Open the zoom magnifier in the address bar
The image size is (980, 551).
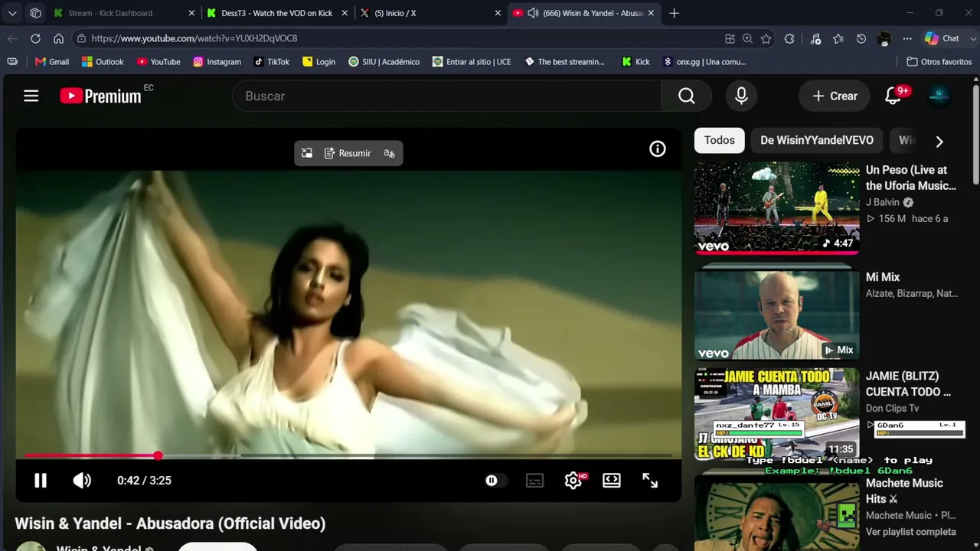[747, 38]
